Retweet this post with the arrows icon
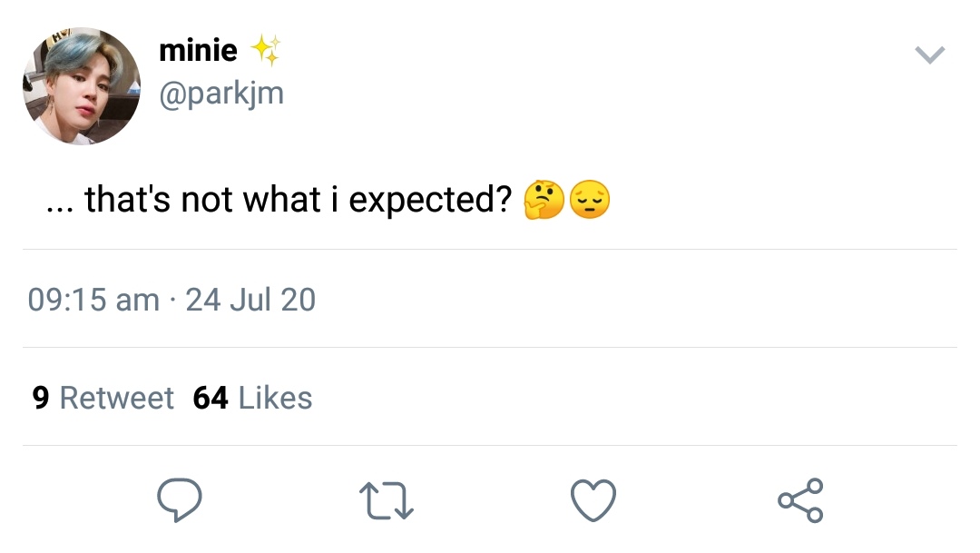This screenshot has height=553, width=980. [x=387, y=500]
